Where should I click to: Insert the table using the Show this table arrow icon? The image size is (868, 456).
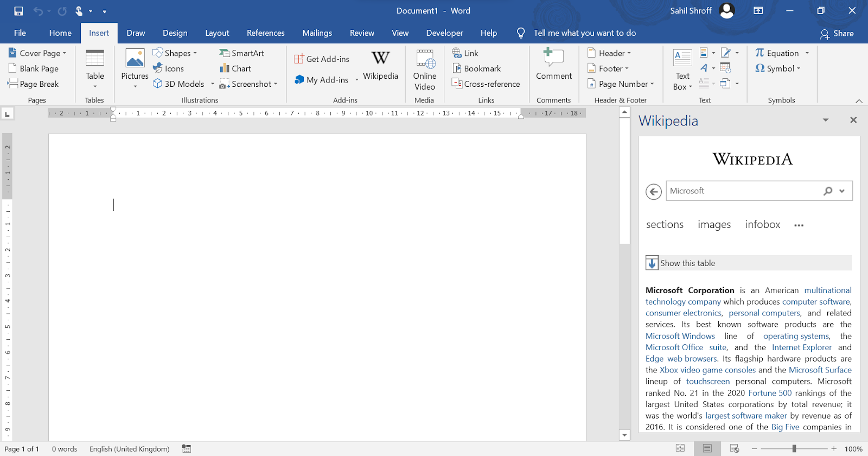click(x=652, y=263)
